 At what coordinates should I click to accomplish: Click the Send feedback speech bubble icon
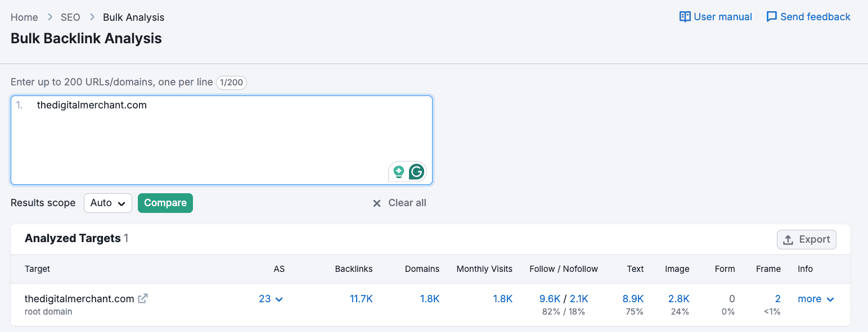point(772,17)
